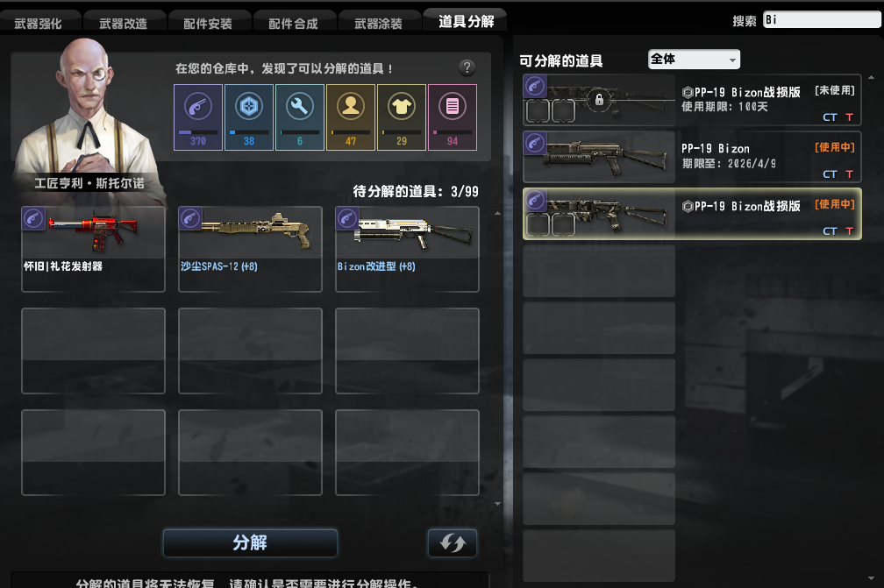Select the Bizon改进型 (+8) item slot
This screenshot has width=884, height=588.
click(407, 249)
